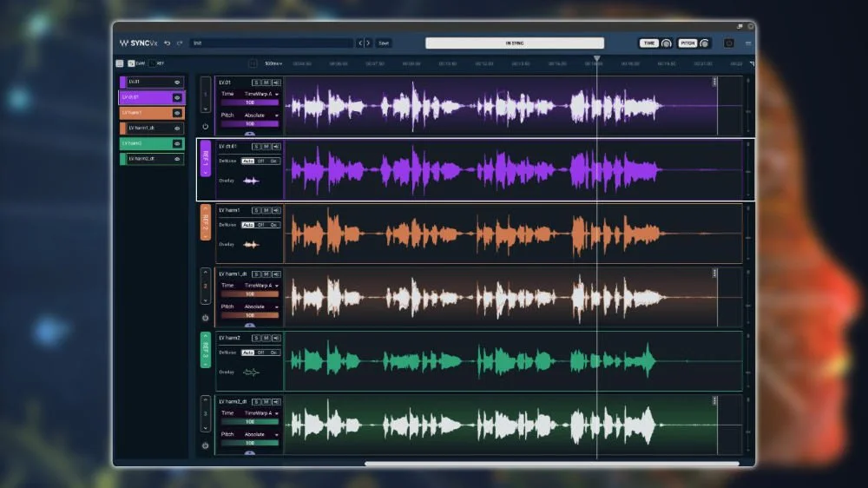Click the LV harm2 Overlay waveform icon
Screen dimensions: 868x488
(x=251, y=373)
